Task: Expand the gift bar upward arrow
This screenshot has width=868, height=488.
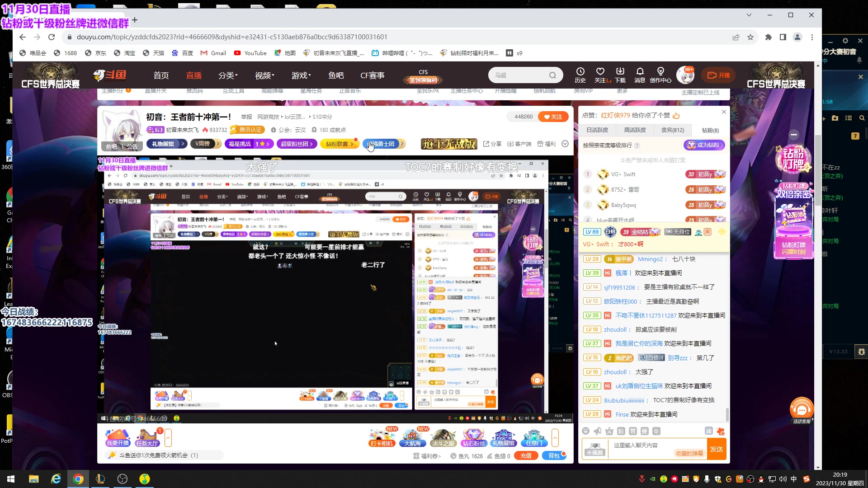Action: (555, 437)
